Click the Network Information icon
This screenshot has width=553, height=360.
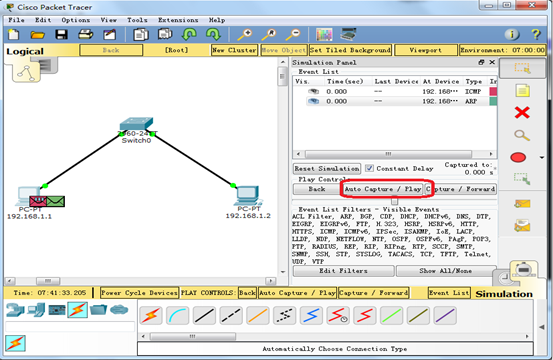[x=512, y=34]
